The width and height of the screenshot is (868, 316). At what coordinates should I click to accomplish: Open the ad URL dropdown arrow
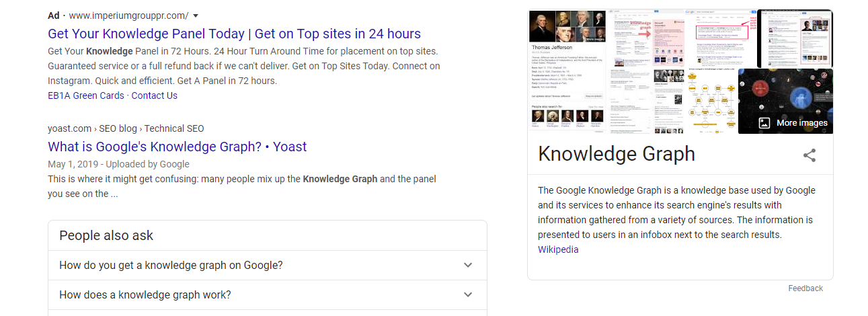pos(195,15)
